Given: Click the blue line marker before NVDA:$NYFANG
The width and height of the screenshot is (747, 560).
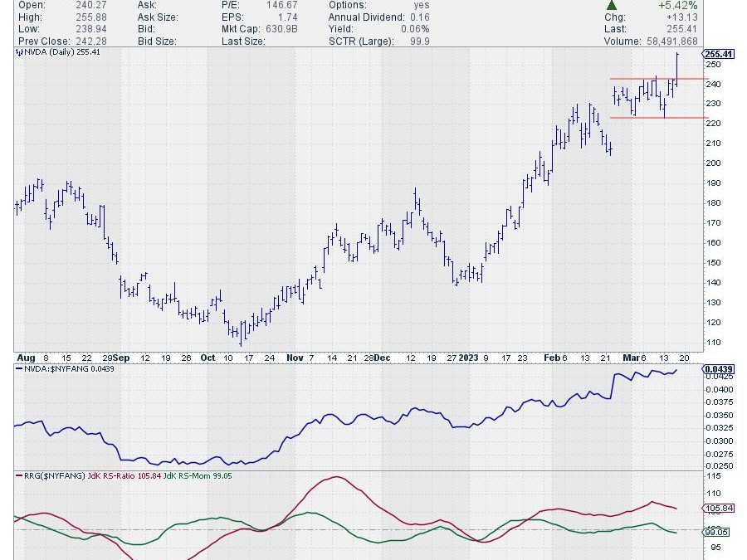Looking at the screenshot, I should tap(19, 368).
